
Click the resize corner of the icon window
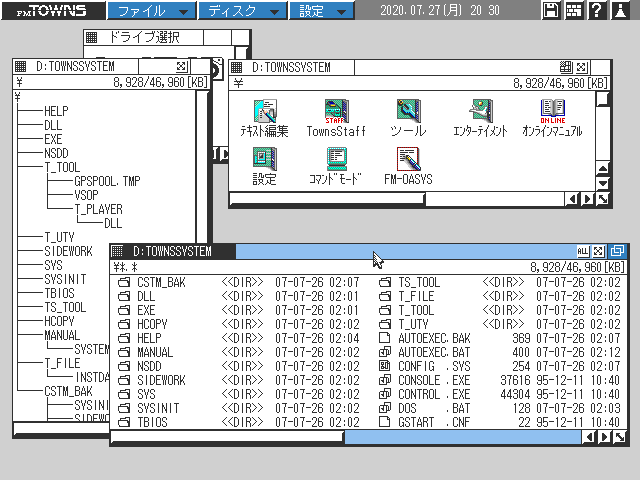(603, 199)
